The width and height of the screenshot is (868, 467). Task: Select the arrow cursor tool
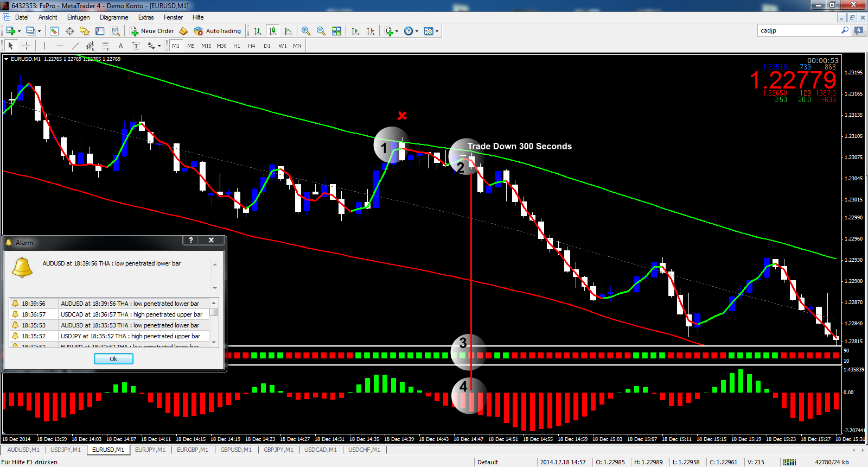click(x=11, y=46)
